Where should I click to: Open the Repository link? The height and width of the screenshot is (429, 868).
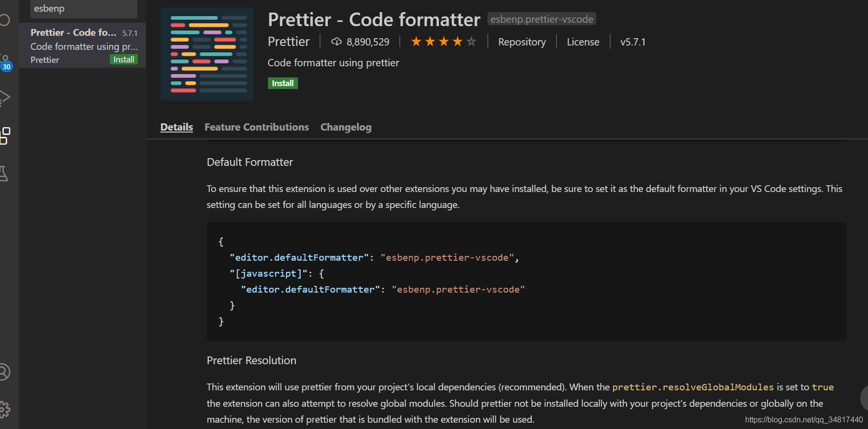click(x=522, y=42)
